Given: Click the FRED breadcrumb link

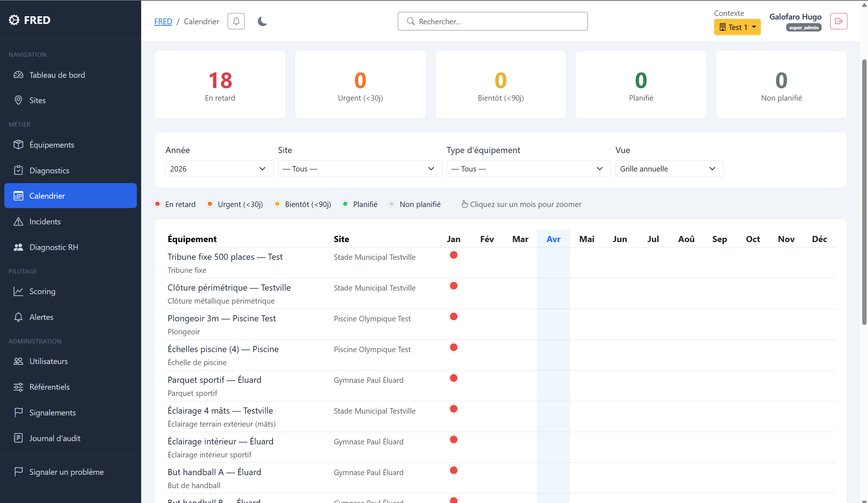Looking at the screenshot, I should tap(163, 21).
